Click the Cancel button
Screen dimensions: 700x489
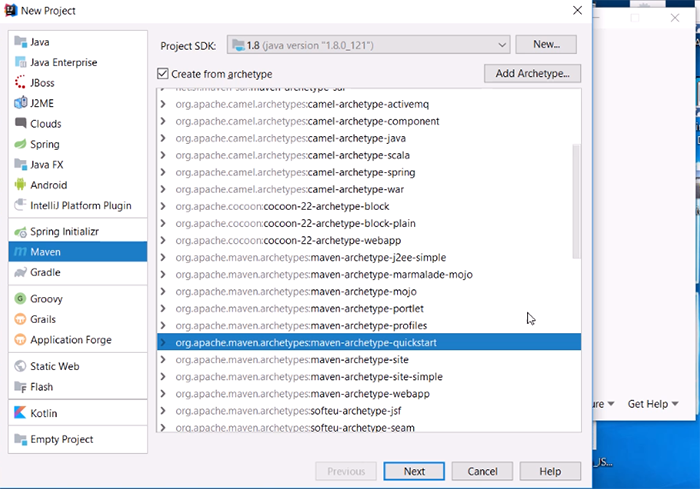pyautogui.click(x=482, y=471)
